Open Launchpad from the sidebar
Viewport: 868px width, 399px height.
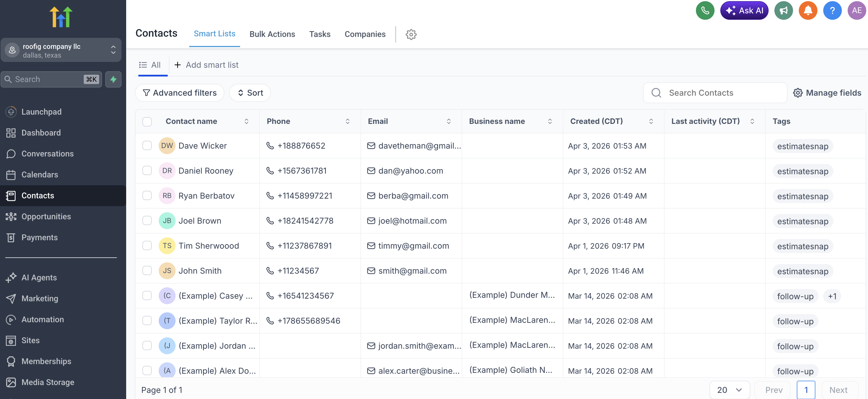[x=42, y=112]
